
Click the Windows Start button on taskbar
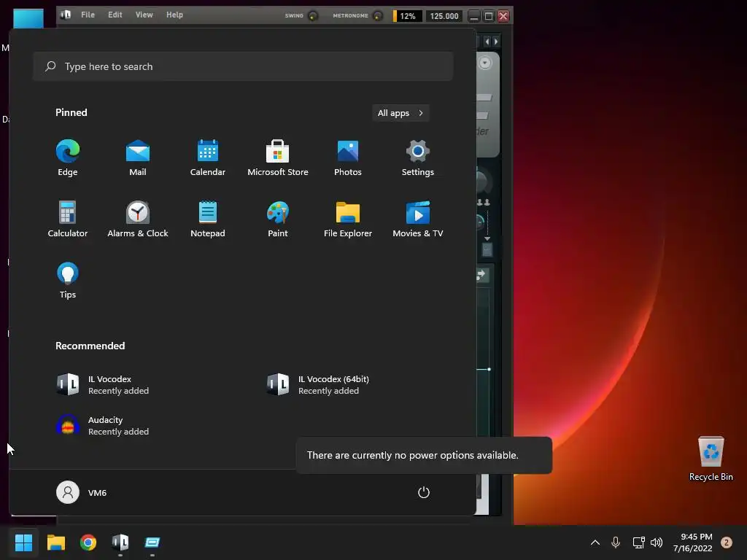point(24,542)
